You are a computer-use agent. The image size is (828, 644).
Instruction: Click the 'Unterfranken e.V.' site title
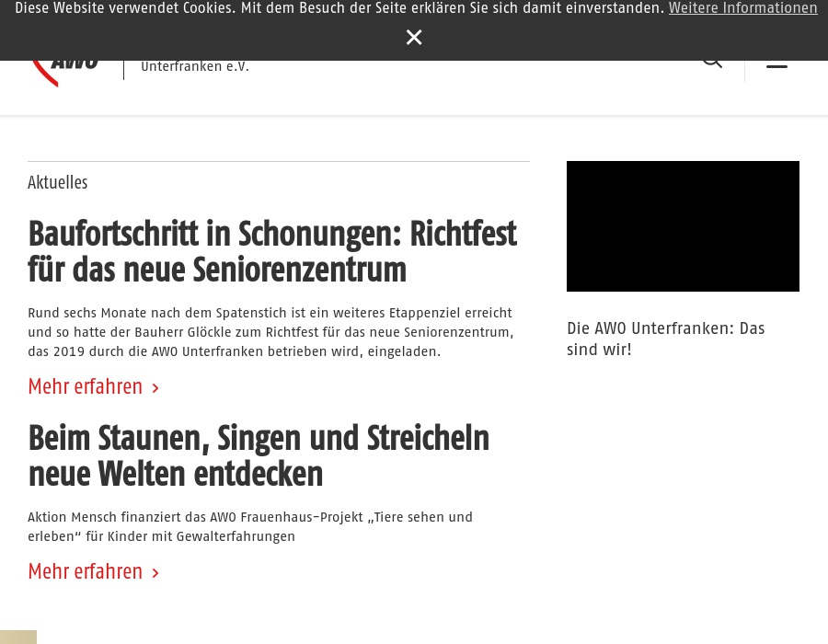point(195,67)
